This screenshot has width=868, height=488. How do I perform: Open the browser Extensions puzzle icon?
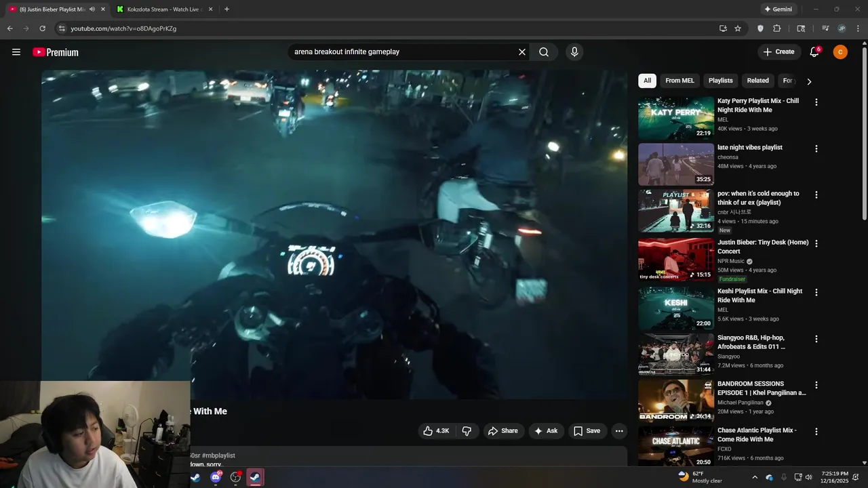[777, 28]
